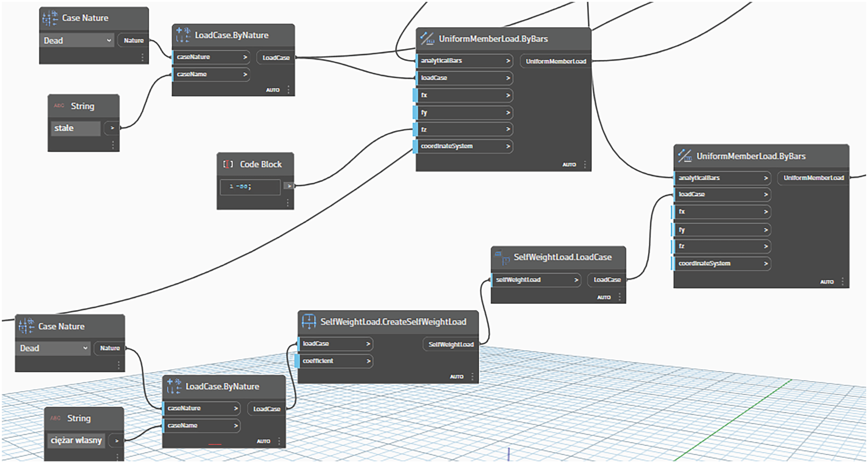Click the top LoadCase.ByNature node icon
This screenshot has height=463, width=868.
(183, 35)
